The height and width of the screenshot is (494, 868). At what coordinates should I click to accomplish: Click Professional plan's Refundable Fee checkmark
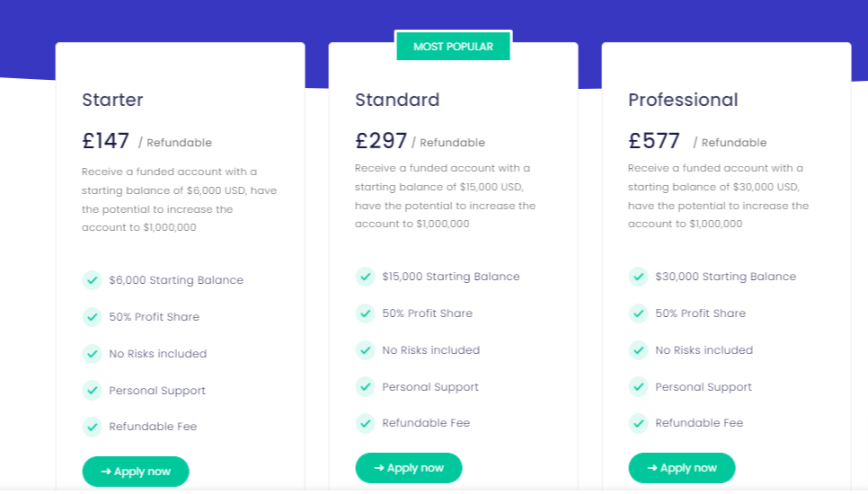(638, 423)
